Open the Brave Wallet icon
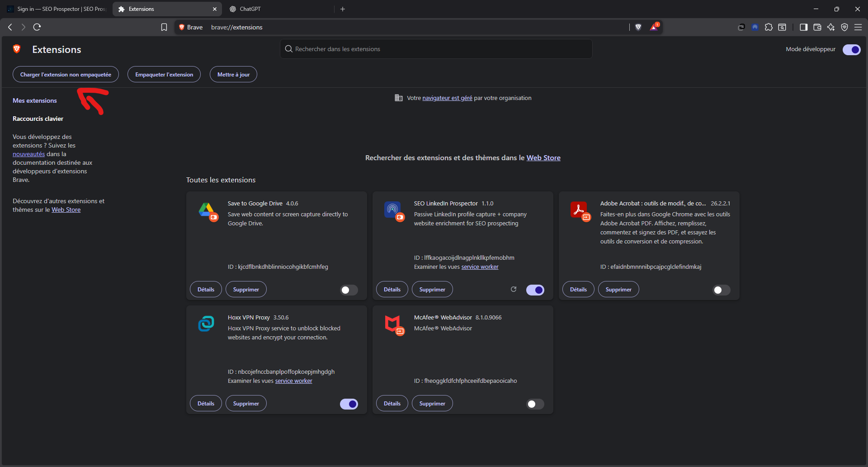 [817, 27]
